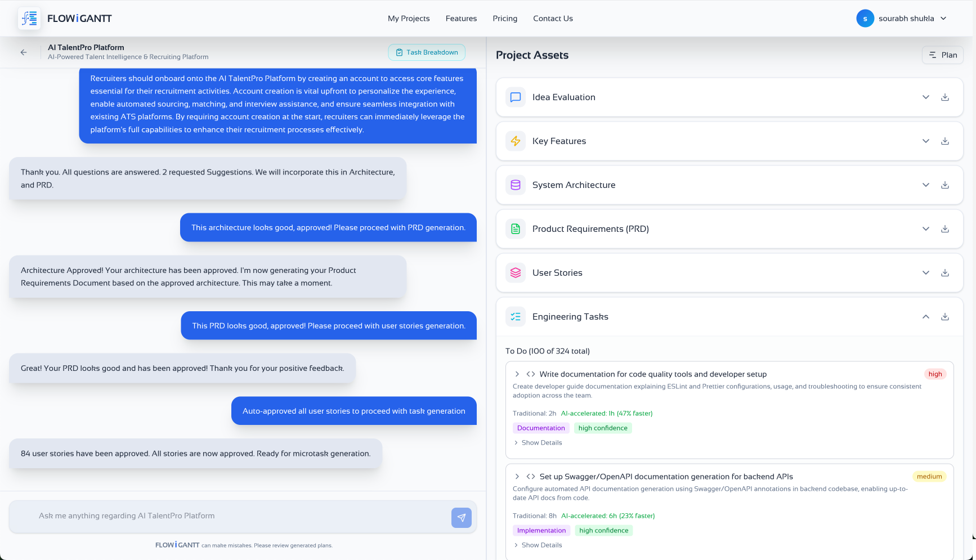Go to My Projects
Screen dimensions: 976x560
409,18
